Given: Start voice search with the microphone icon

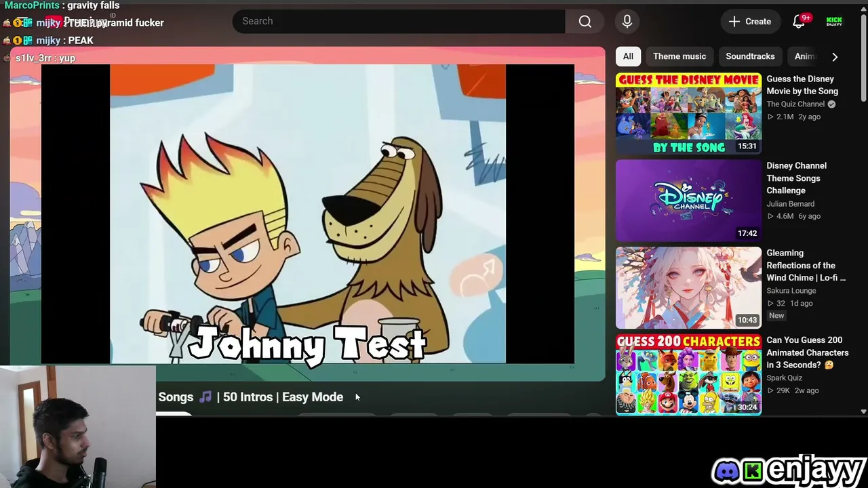Looking at the screenshot, I should pos(627,22).
